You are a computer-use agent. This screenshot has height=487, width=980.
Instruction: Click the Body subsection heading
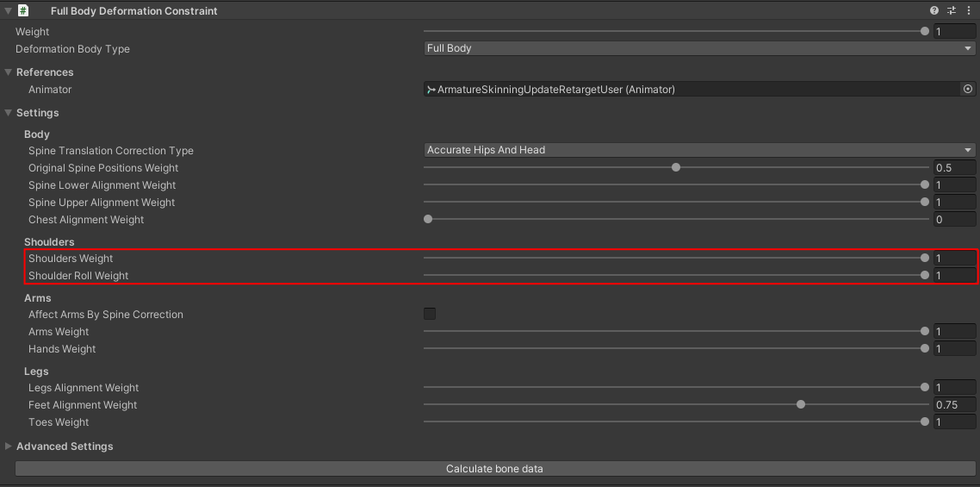tap(37, 134)
